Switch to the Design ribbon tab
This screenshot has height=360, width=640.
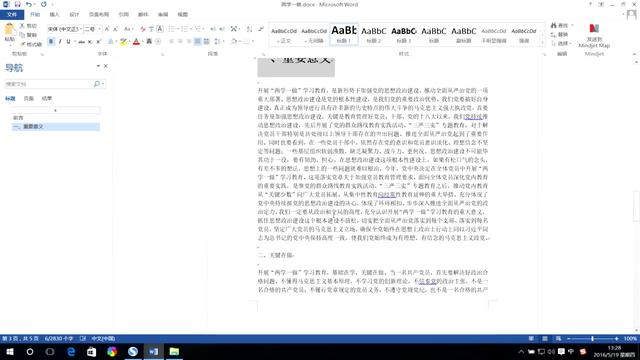coord(74,14)
